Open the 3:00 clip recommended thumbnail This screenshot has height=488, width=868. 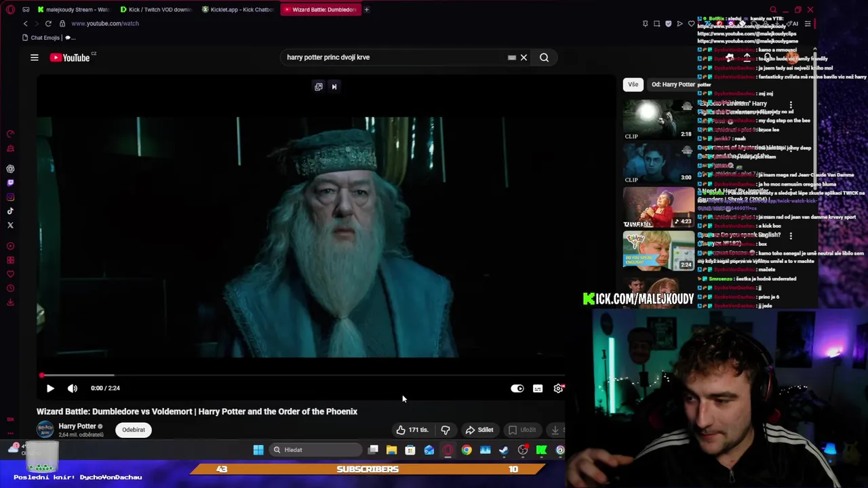tap(658, 163)
